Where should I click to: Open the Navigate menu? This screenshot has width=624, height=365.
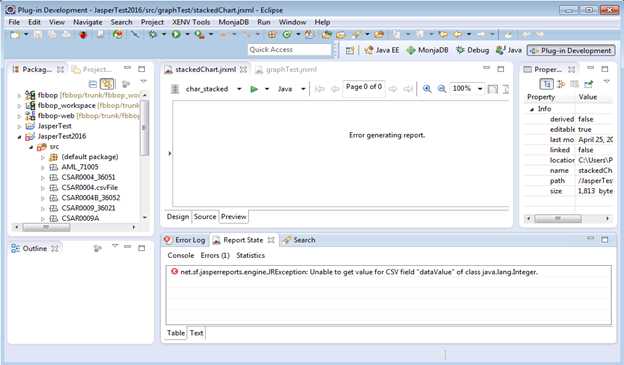coord(88,22)
